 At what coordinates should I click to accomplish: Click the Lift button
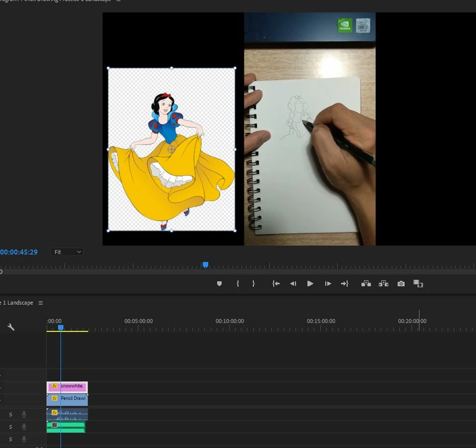[366, 284]
